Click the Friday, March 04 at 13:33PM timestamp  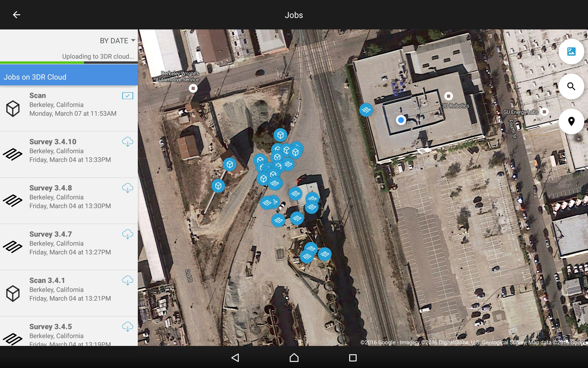(70, 160)
